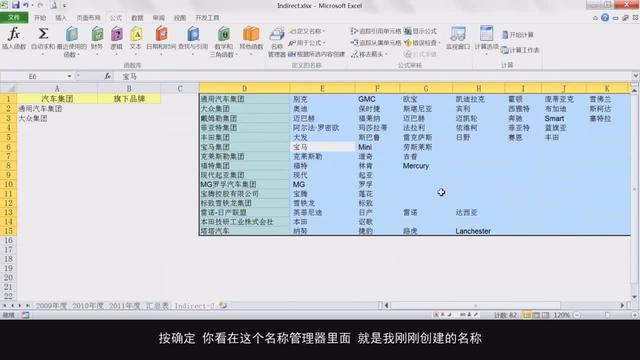Image resolution: width=640 pixels, height=360 pixels.
Task: Switch to Normal view in status bar
Action: pyautogui.click(x=527, y=315)
